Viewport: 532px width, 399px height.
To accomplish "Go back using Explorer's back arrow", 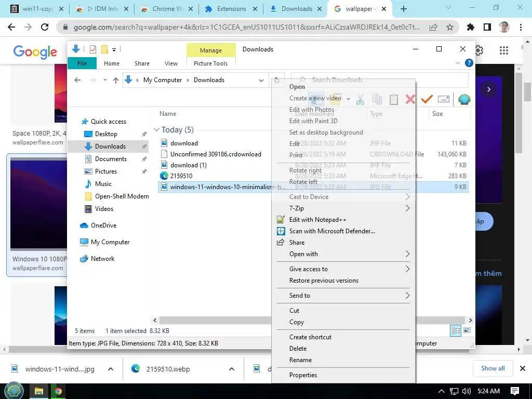I will [77, 80].
